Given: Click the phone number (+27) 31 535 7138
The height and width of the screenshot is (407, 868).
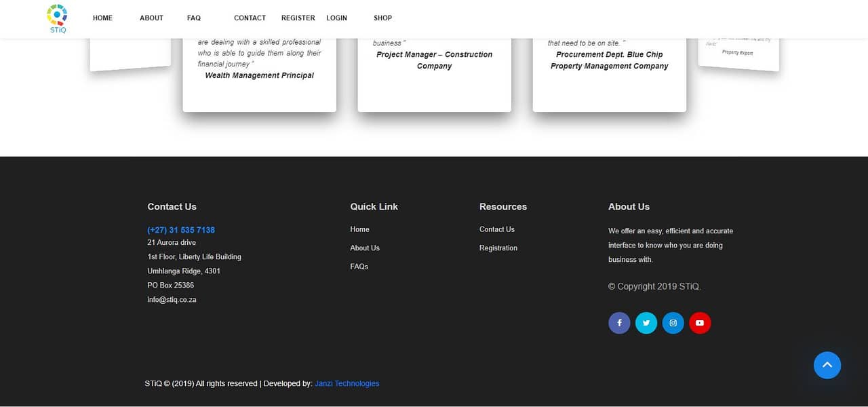Looking at the screenshot, I should click(x=181, y=230).
